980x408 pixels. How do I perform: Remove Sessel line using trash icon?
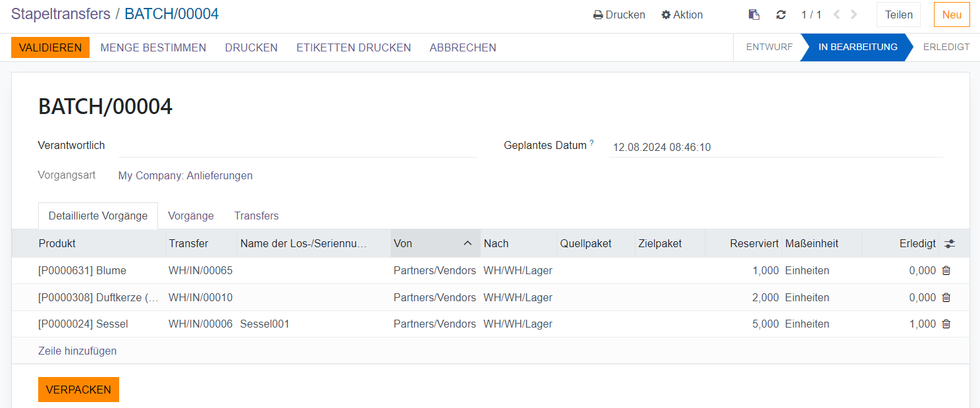tap(946, 324)
